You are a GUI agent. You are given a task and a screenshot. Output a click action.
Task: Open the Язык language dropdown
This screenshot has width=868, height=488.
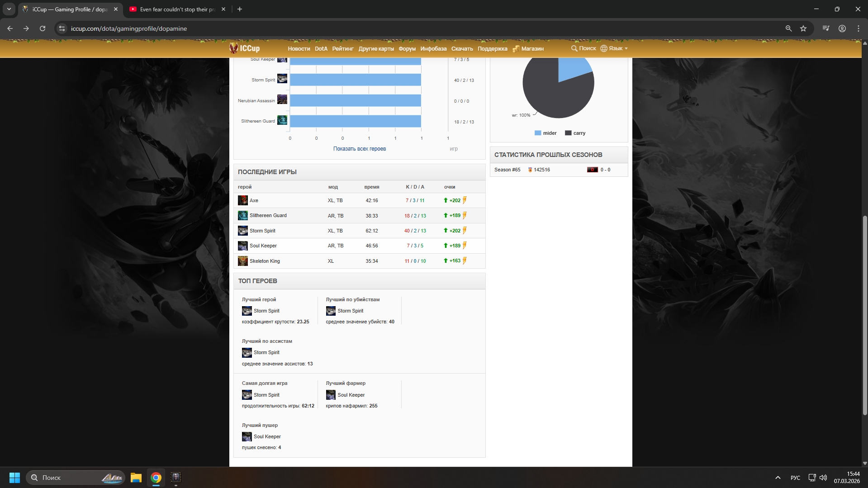tap(614, 48)
